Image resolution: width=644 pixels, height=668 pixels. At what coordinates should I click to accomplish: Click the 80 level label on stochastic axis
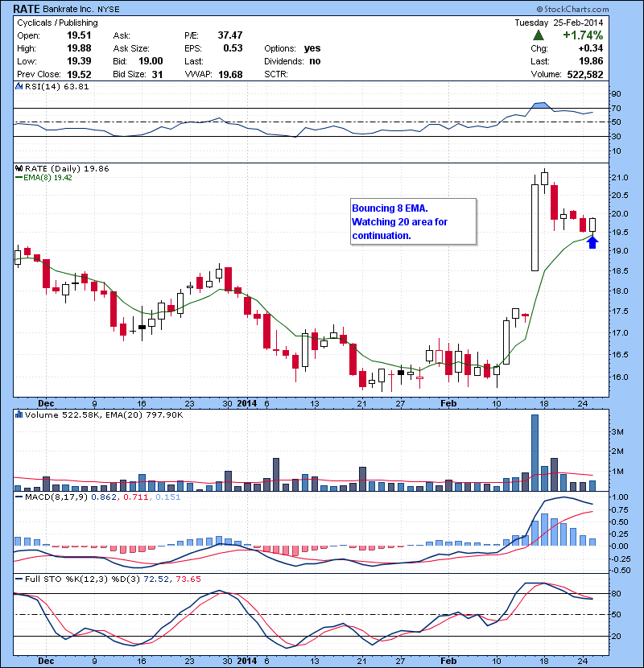pyautogui.click(x=617, y=593)
